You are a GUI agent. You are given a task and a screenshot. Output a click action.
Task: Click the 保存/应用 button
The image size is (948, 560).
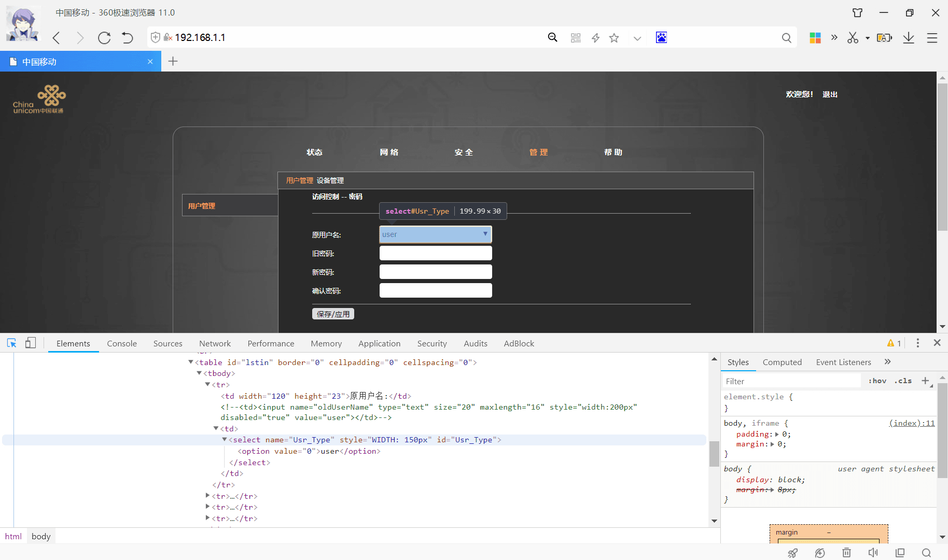click(333, 314)
